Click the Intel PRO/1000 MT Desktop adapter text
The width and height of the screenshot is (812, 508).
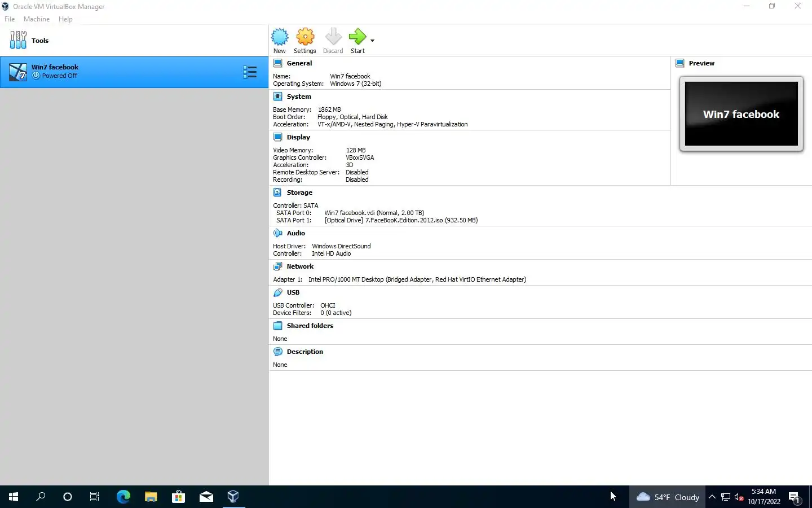pyautogui.click(x=417, y=279)
